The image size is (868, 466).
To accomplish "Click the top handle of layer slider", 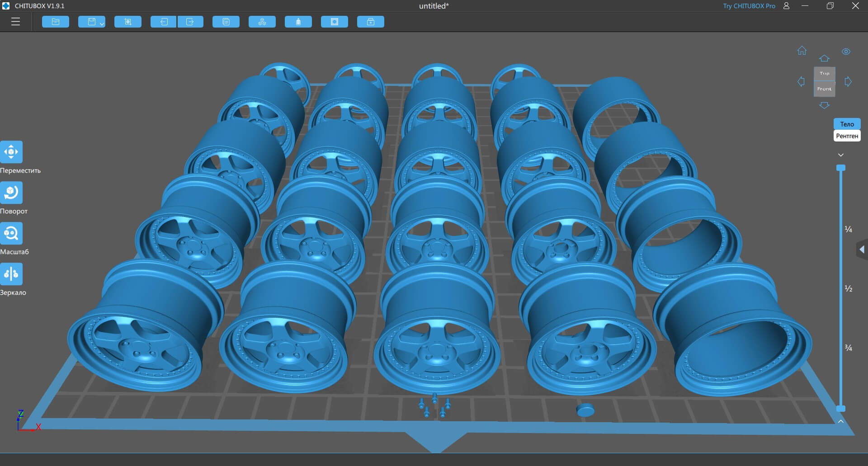I will pyautogui.click(x=841, y=168).
